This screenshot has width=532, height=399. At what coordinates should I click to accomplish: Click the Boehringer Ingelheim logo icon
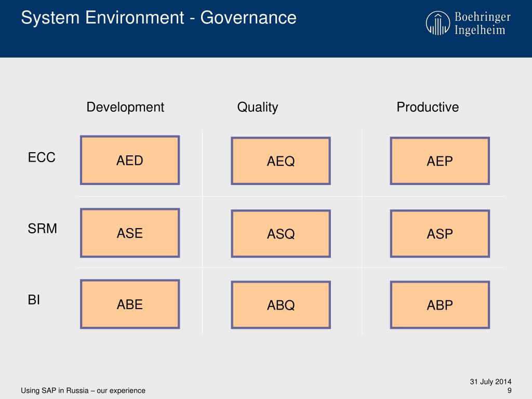coord(437,23)
